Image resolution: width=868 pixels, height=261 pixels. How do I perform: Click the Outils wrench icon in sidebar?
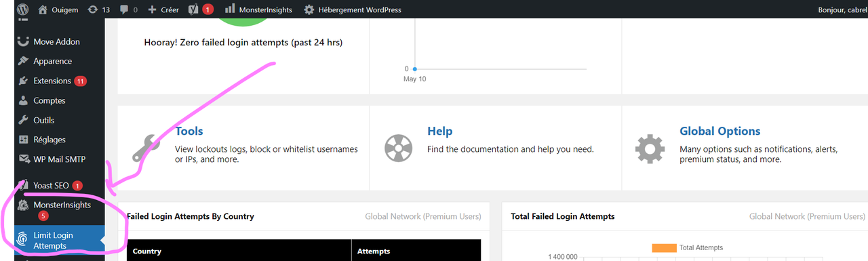23,120
